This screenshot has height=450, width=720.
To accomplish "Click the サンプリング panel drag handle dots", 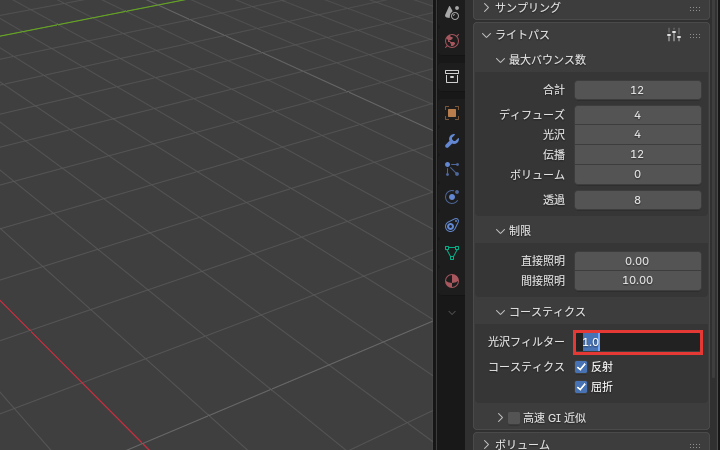I will pos(695,8).
